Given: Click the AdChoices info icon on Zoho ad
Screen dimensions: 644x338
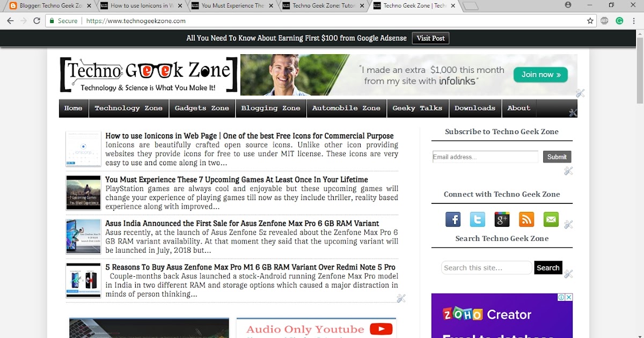Looking at the screenshot, I should (561, 297).
